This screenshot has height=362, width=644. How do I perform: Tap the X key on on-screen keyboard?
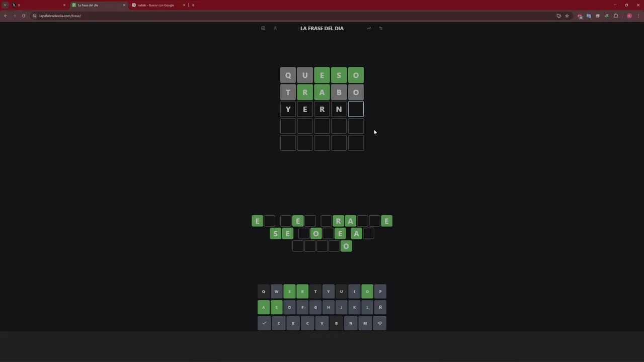(293, 323)
